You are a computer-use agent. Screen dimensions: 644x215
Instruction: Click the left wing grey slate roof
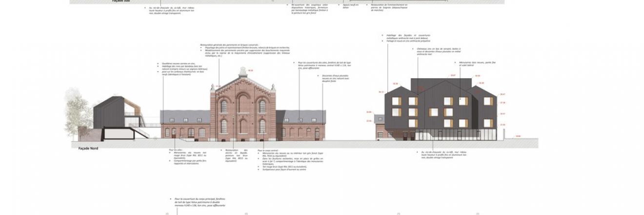pyautogui.click(x=185, y=116)
